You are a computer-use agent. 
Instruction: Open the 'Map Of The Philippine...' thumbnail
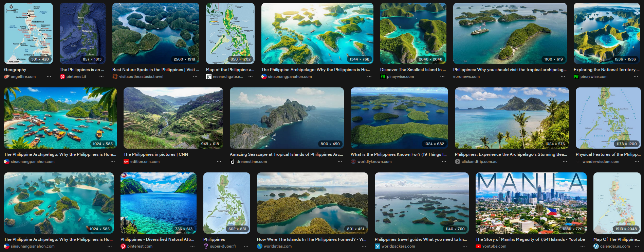[617, 203]
